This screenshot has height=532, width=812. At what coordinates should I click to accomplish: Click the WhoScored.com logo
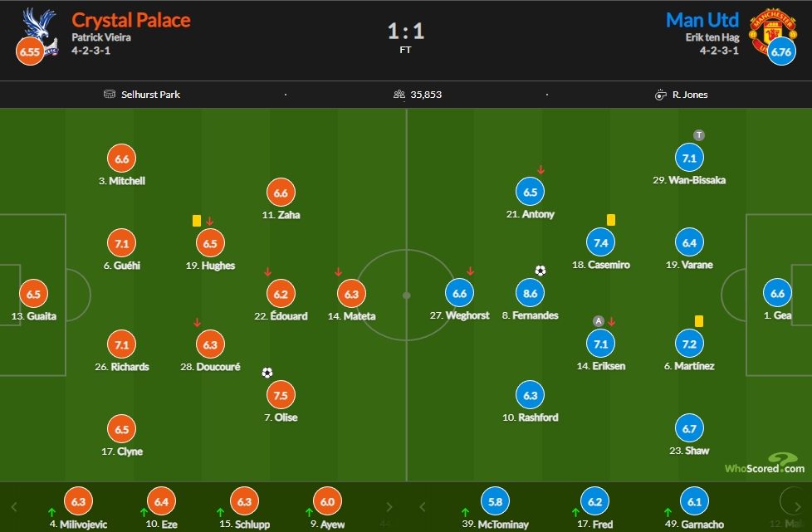(765, 464)
